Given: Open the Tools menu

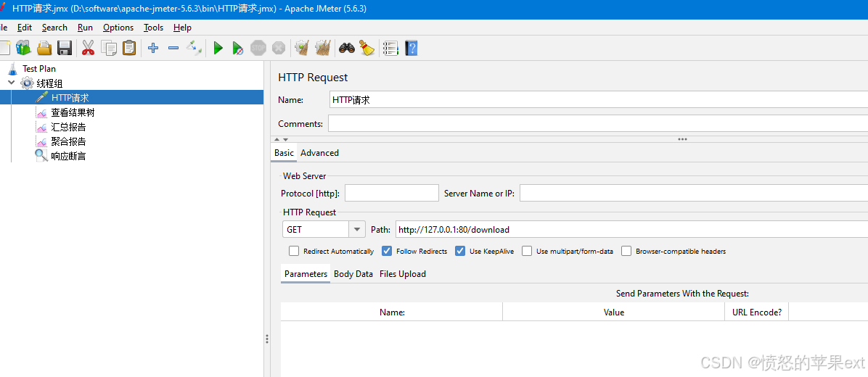Looking at the screenshot, I should [153, 28].
